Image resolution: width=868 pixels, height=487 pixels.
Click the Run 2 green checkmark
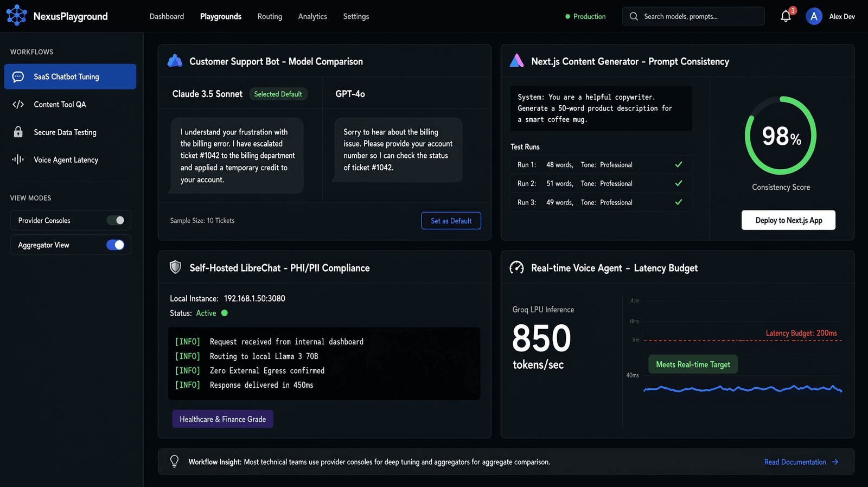point(678,183)
